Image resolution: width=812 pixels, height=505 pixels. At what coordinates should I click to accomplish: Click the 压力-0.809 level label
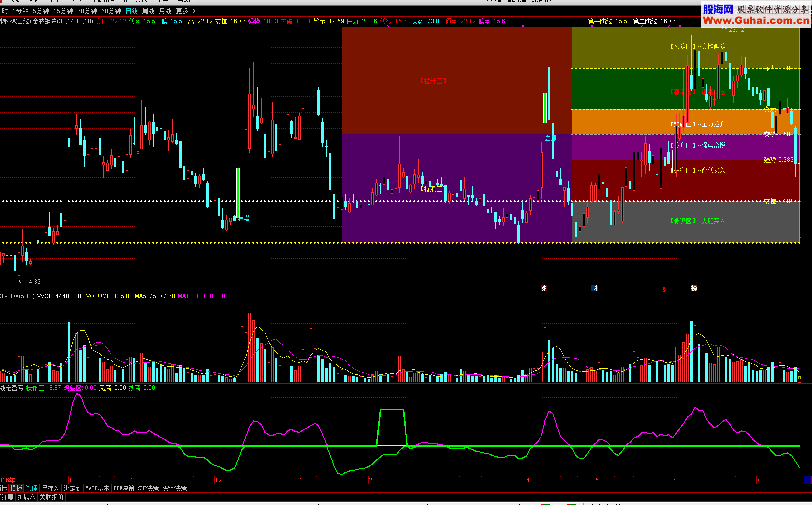pos(779,68)
